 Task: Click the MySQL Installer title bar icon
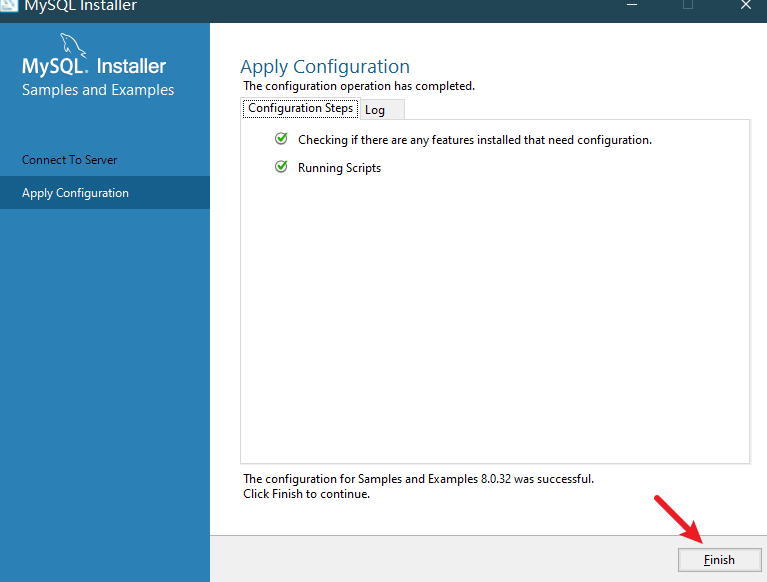8,5
